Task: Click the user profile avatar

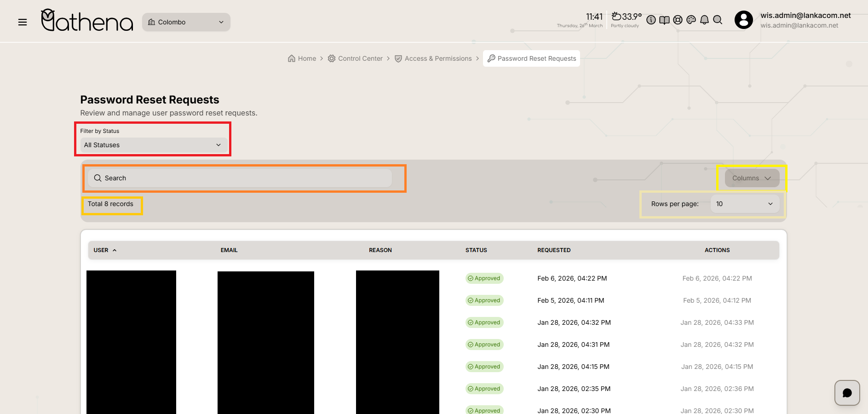Action: pyautogui.click(x=743, y=20)
